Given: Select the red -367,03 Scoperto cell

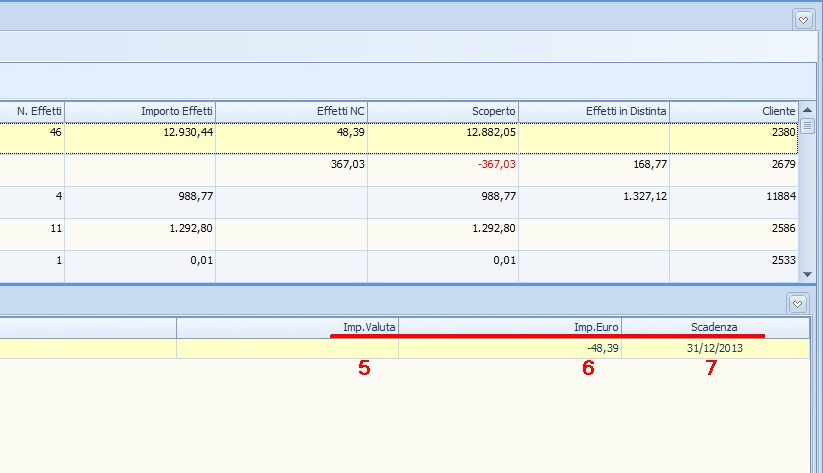Looking at the screenshot, I should point(443,164).
